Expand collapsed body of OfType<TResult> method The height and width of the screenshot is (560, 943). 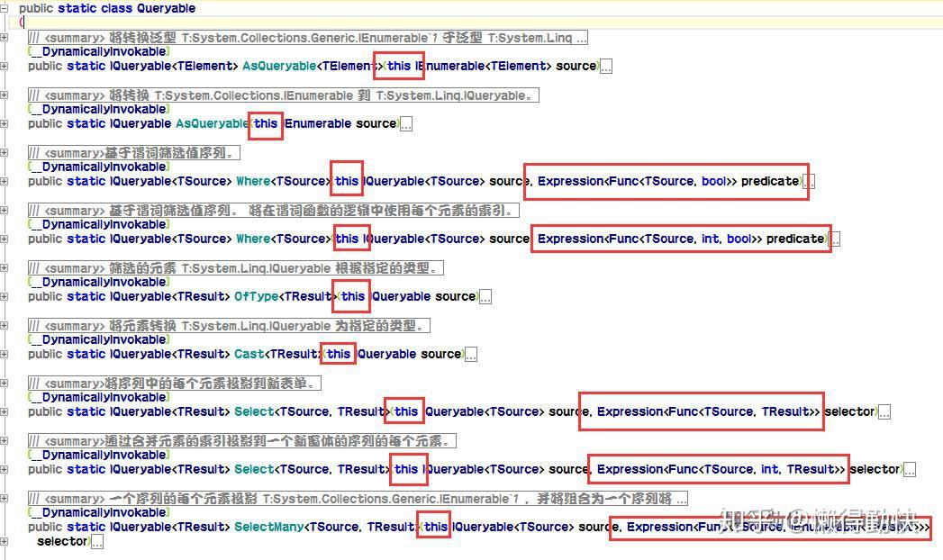[485, 296]
